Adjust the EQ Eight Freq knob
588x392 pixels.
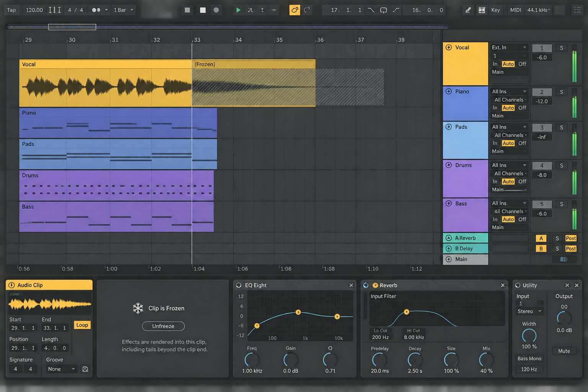[x=252, y=360]
